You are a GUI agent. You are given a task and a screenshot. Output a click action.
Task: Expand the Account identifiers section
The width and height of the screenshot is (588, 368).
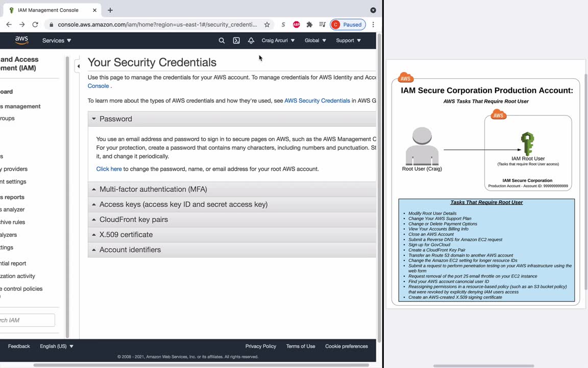coord(232,250)
